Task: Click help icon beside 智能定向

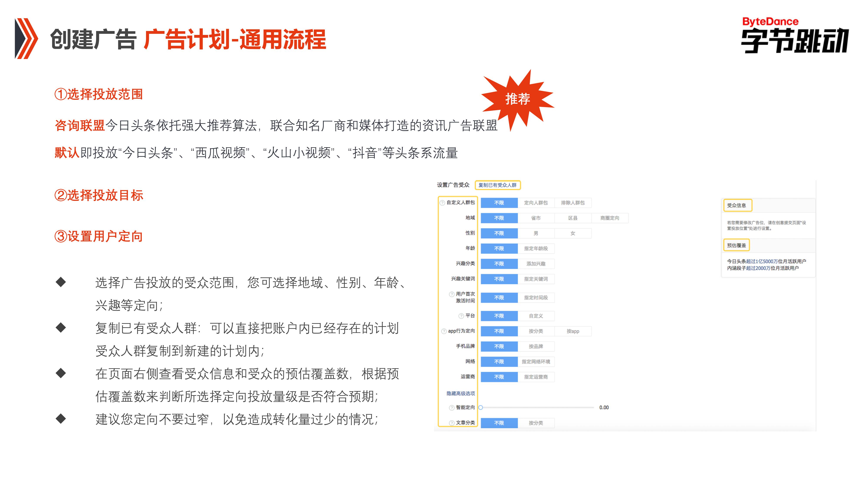Action: (452, 408)
